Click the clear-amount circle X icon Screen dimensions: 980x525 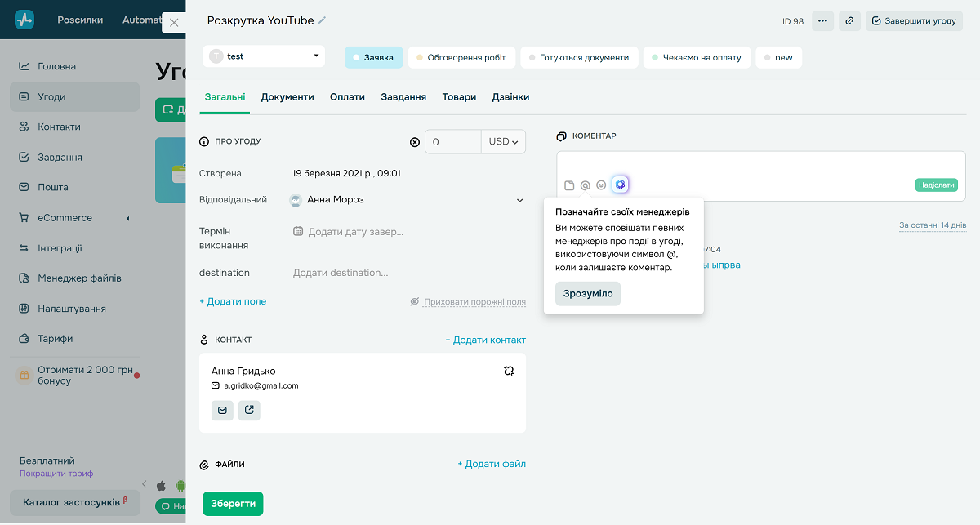tap(414, 142)
